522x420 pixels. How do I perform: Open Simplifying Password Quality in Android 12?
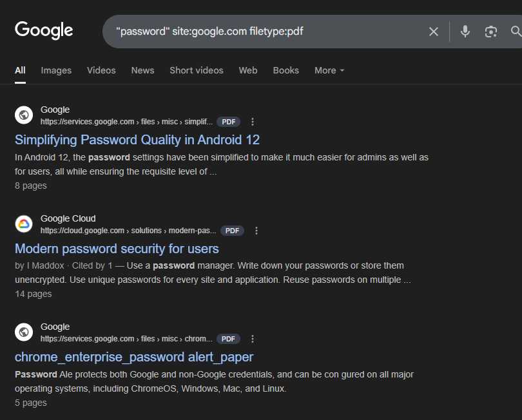(x=137, y=140)
